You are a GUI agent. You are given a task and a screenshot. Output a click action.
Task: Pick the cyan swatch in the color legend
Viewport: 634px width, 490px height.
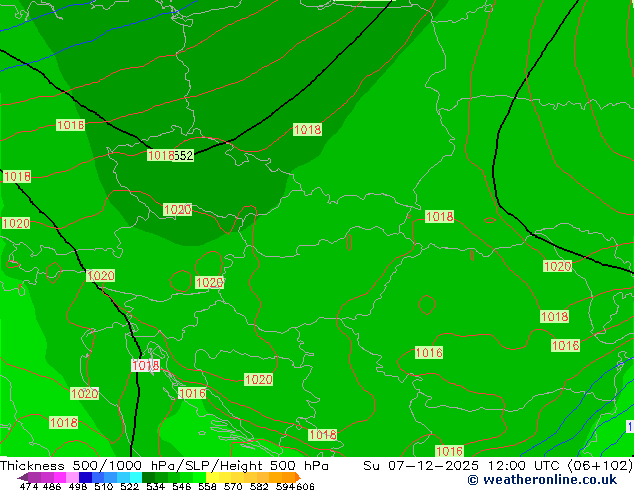pyautogui.click(x=136, y=477)
